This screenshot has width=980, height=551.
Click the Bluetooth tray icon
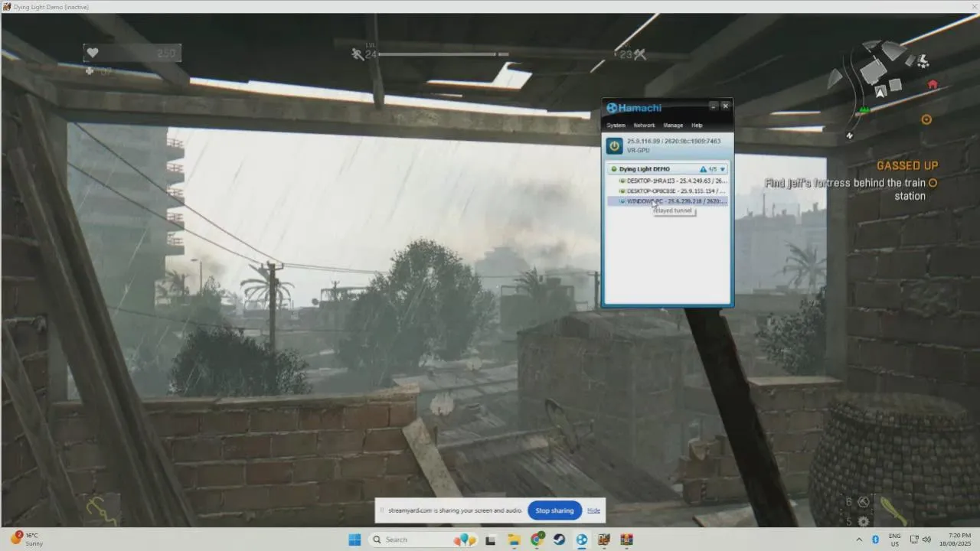pyautogui.click(x=876, y=540)
